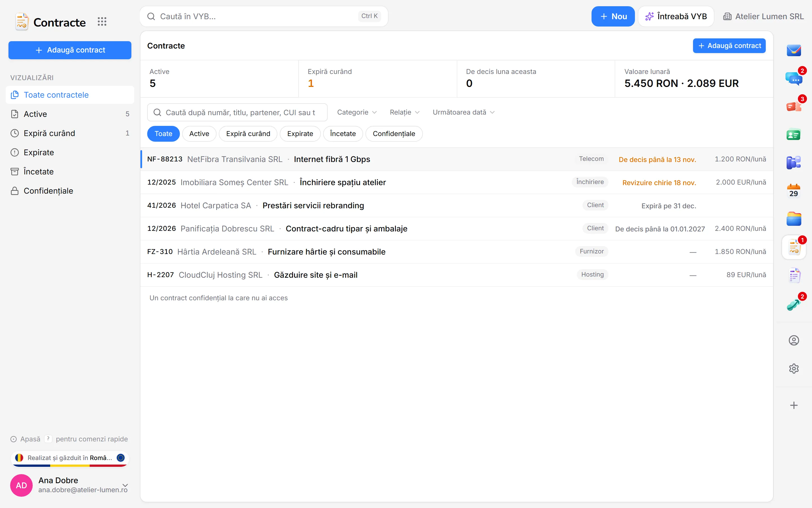
Task: Open Expiră curând sidebar view
Action: coord(70,133)
